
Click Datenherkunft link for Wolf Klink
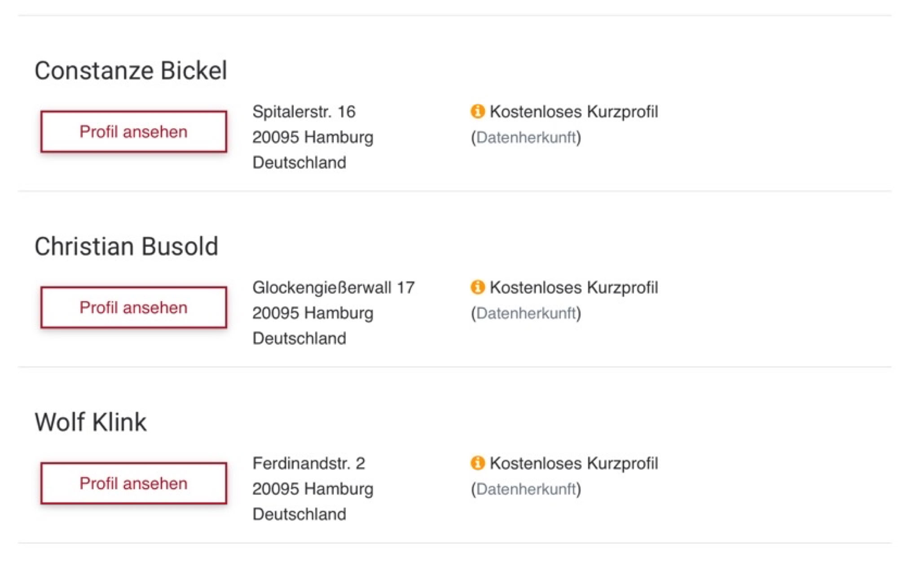click(x=526, y=489)
